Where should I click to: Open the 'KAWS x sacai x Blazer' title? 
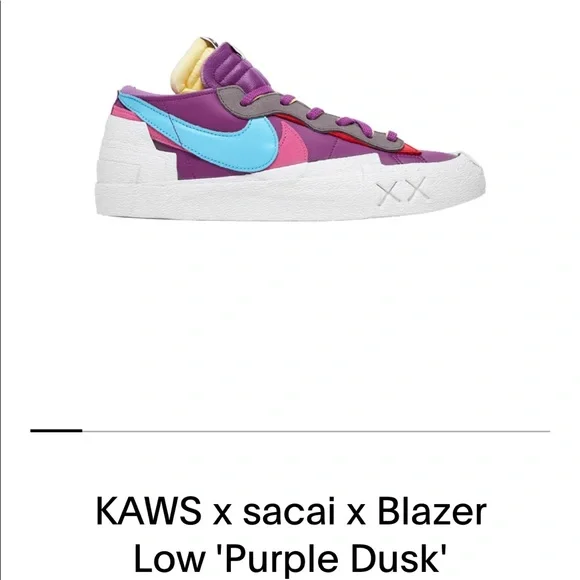(x=291, y=512)
